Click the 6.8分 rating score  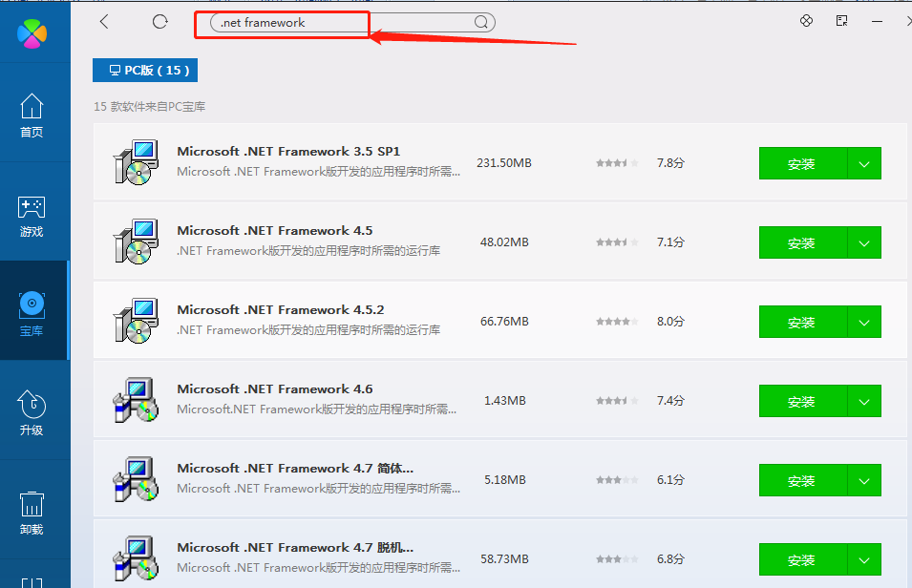670,559
